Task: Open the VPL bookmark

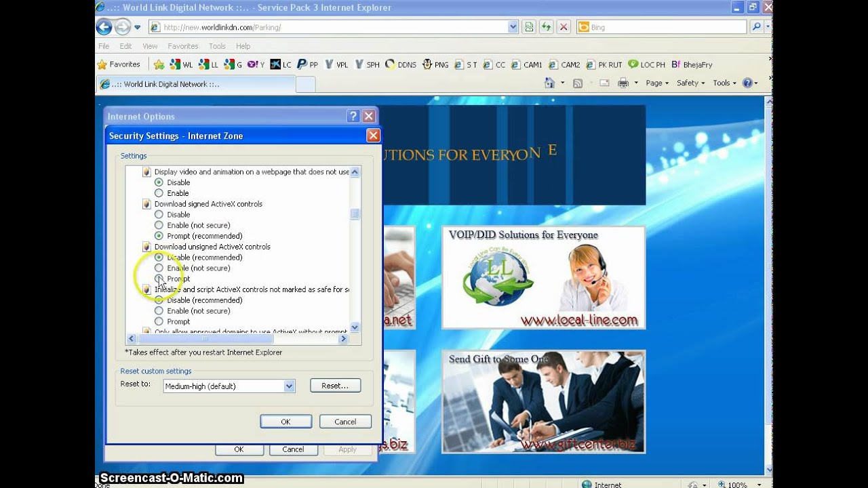Action: click(336, 65)
